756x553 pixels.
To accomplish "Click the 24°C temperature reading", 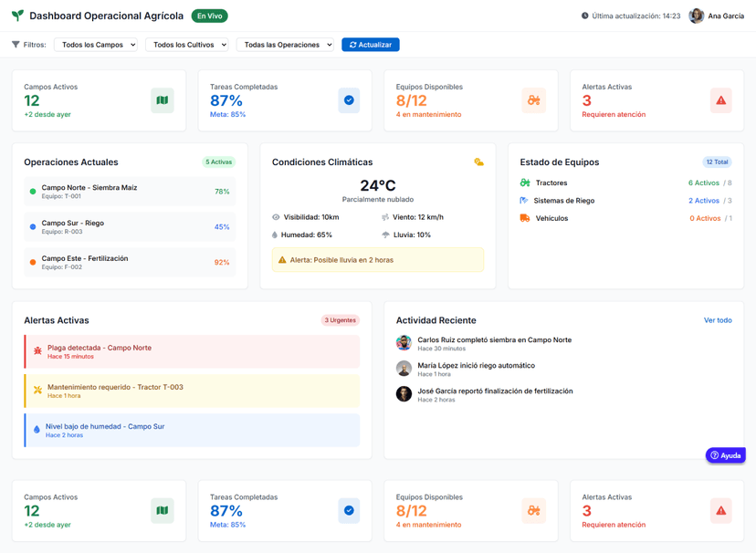I will (x=377, y=185).
